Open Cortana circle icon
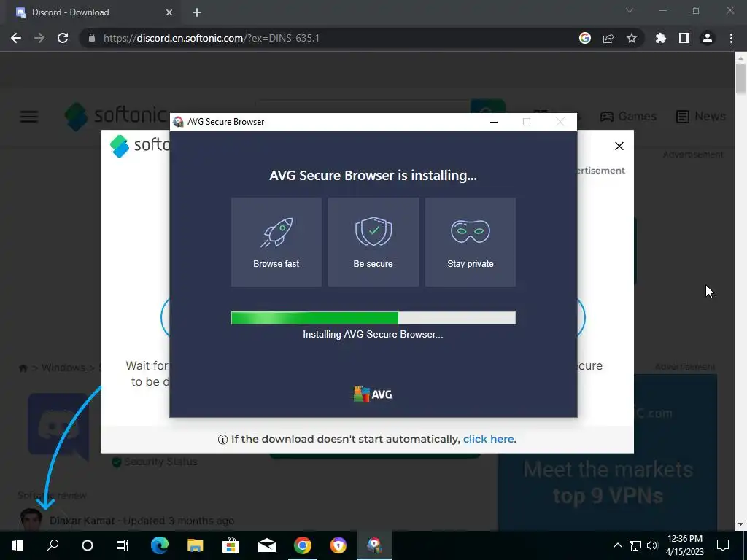The image size is (747, 560). click(88, 545)
